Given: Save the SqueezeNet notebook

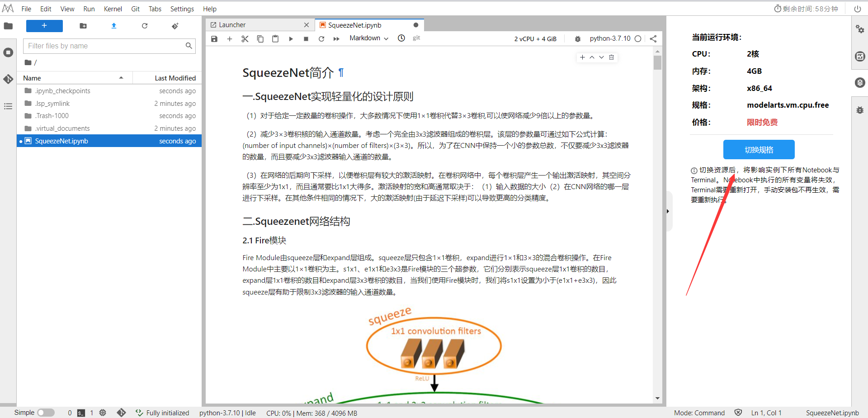Looking at the screenshot, I should coord(214,39).
